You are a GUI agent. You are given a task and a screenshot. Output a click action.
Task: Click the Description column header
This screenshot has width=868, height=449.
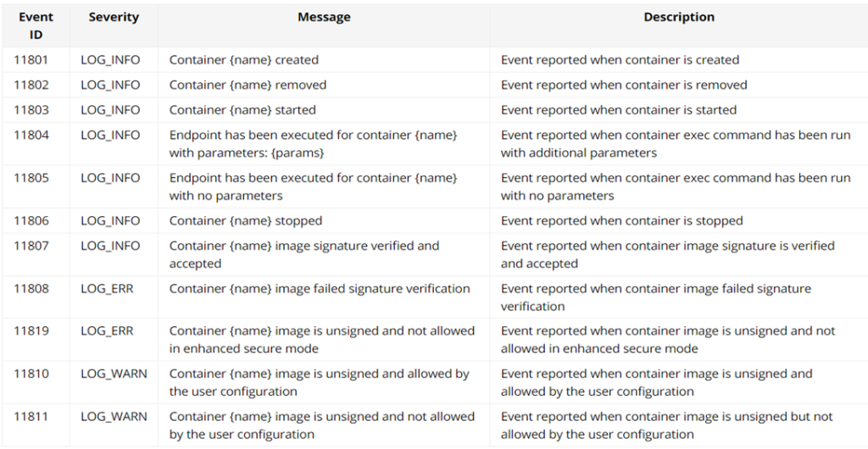point(678,17)
